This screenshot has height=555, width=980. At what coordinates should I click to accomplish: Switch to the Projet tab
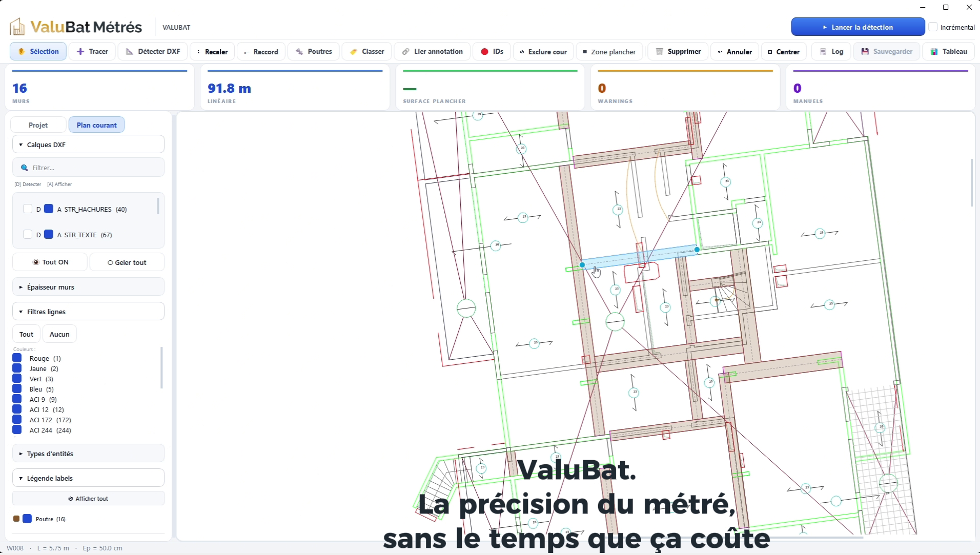(x=38, y=125)
